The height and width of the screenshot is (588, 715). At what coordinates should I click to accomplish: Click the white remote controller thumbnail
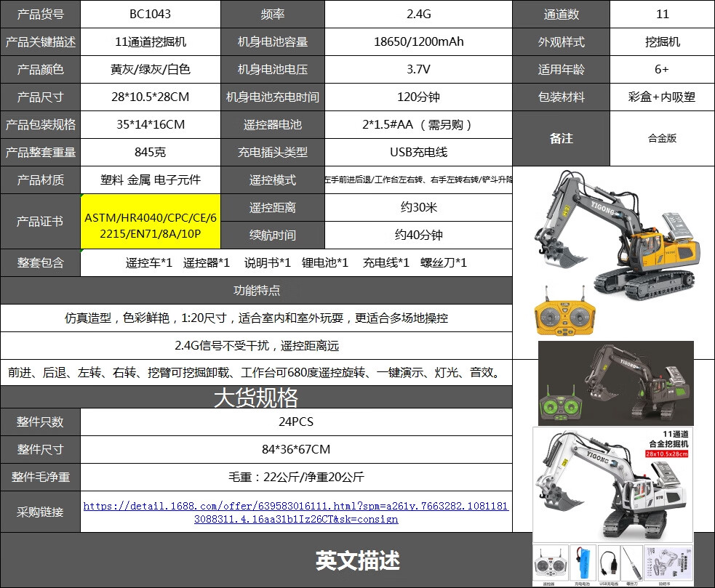click(x=551, y=564)
